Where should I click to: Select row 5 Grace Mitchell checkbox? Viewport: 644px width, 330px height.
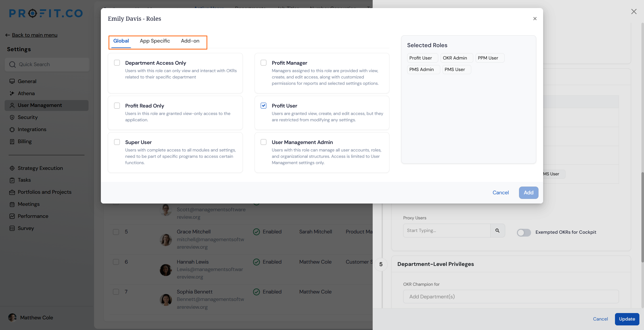point(116,232)
